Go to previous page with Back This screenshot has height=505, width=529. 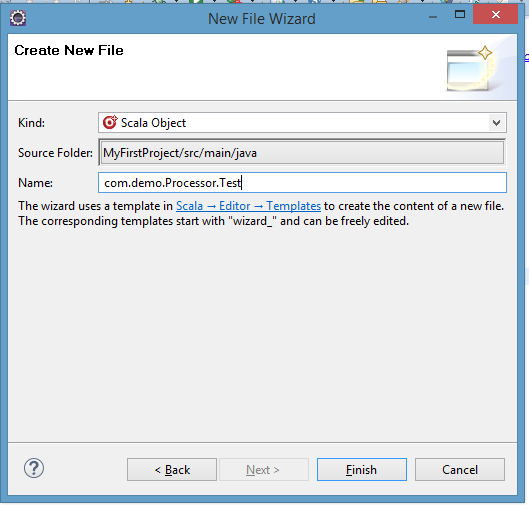coord(172,470)
